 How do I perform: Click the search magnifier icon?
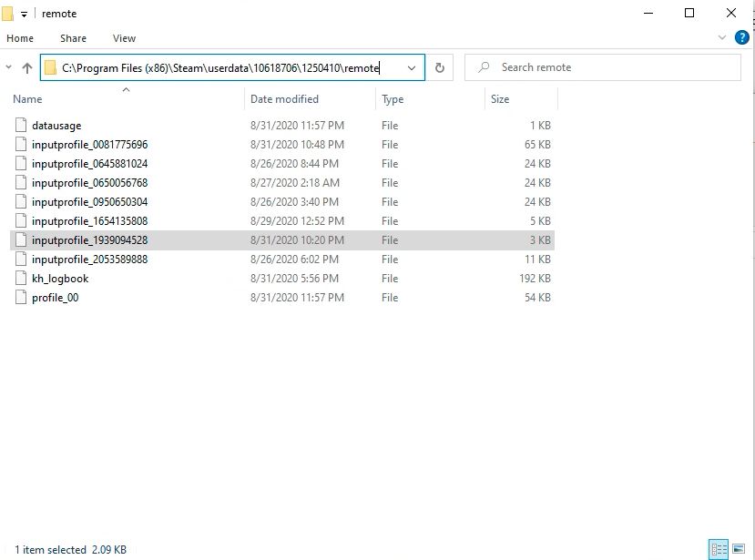484,67
